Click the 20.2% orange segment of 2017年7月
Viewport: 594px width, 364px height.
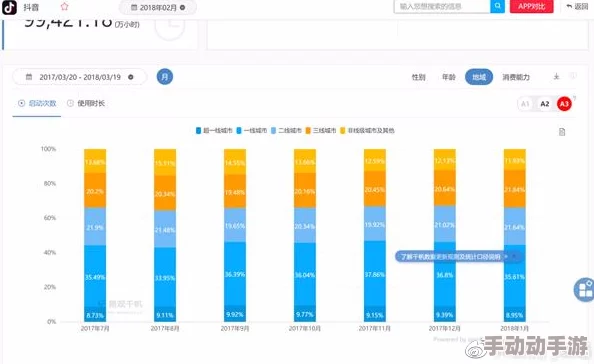coord(95,190)
